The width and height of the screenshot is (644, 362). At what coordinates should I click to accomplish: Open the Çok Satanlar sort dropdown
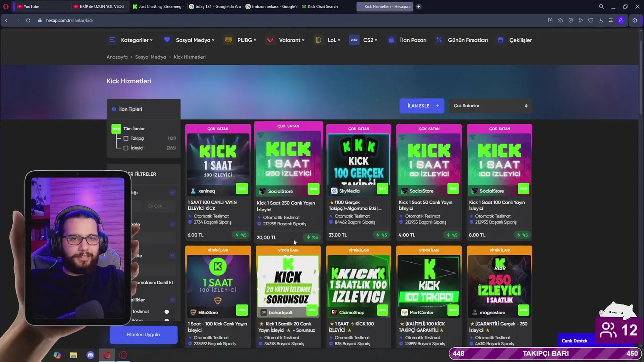pos(490,106)
